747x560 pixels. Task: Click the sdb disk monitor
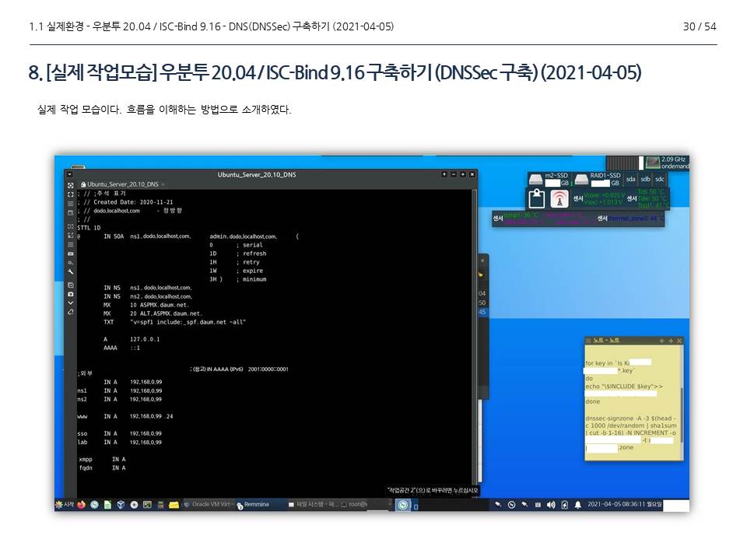(645, 179)
